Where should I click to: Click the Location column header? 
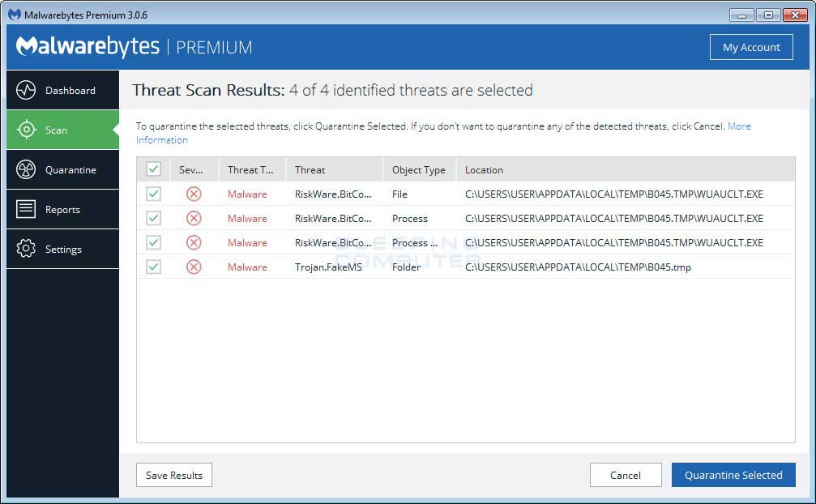tap(626, 169)
